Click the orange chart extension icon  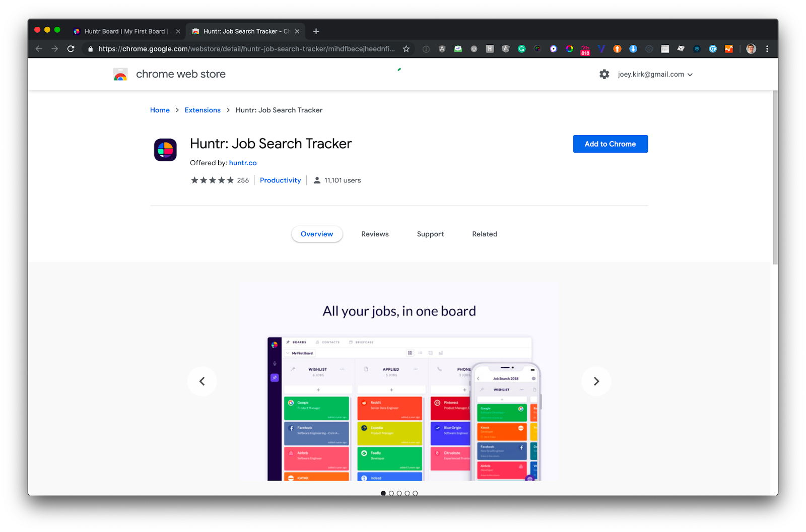(x=729, y=49)
